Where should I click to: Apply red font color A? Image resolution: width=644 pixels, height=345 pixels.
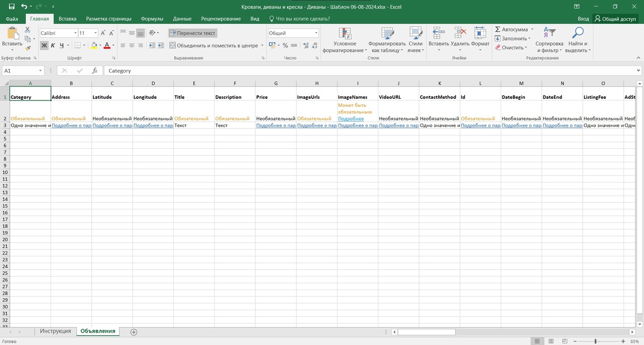pyautogui.click(x=107, y=46)
